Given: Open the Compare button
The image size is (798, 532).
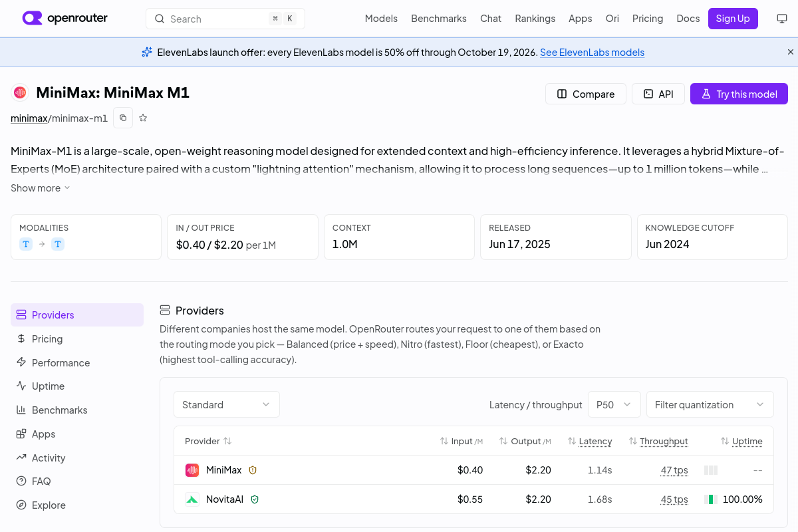Looking at the screenshot, I should point(586,94).
